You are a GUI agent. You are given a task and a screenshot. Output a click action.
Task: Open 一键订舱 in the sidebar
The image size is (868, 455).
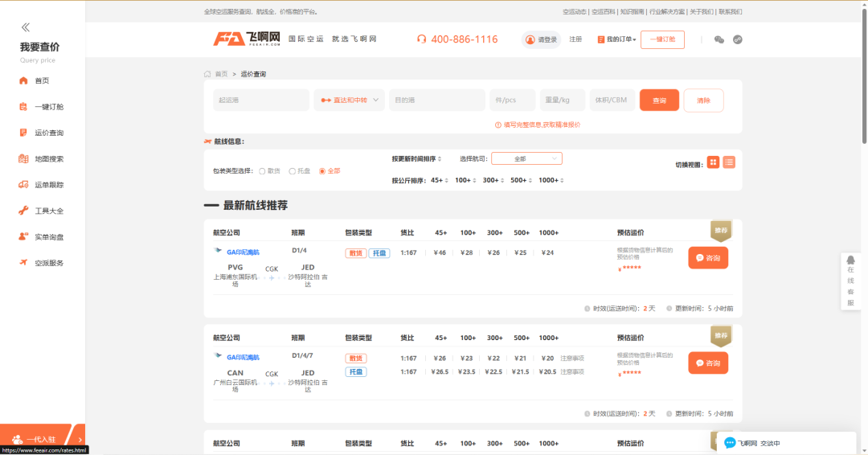click(42, 107)
